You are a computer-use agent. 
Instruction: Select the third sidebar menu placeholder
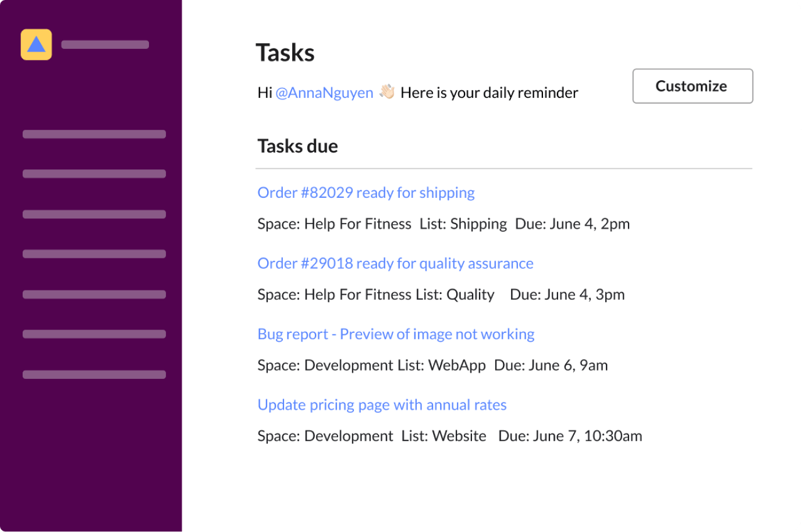tap(94, 214)
